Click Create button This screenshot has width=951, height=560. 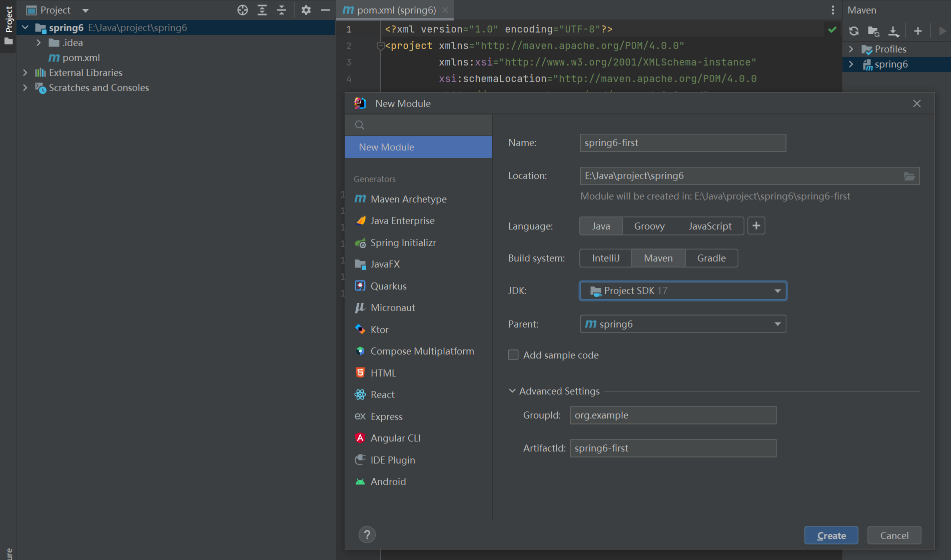831,535
